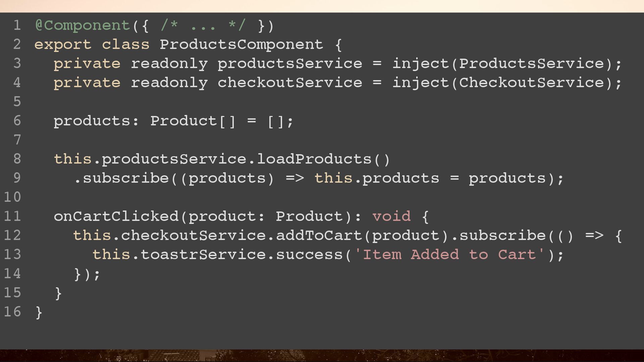Image resolution: width=644 pixels, height=362 pixels.
Task: Click the void return type on line 11
Action: [x=391, y=217]
